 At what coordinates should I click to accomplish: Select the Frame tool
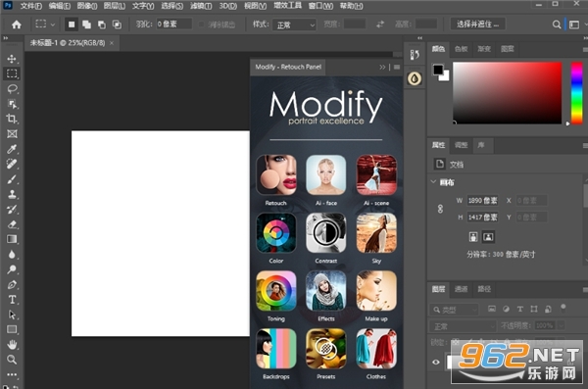pos(12,134)
